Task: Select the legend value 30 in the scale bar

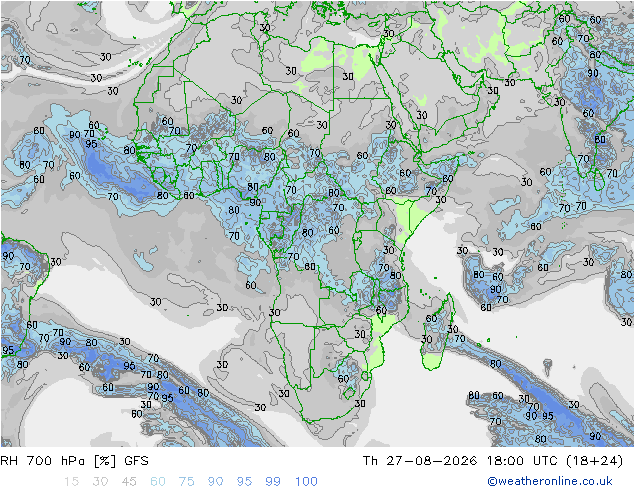Action: (100, 482)
